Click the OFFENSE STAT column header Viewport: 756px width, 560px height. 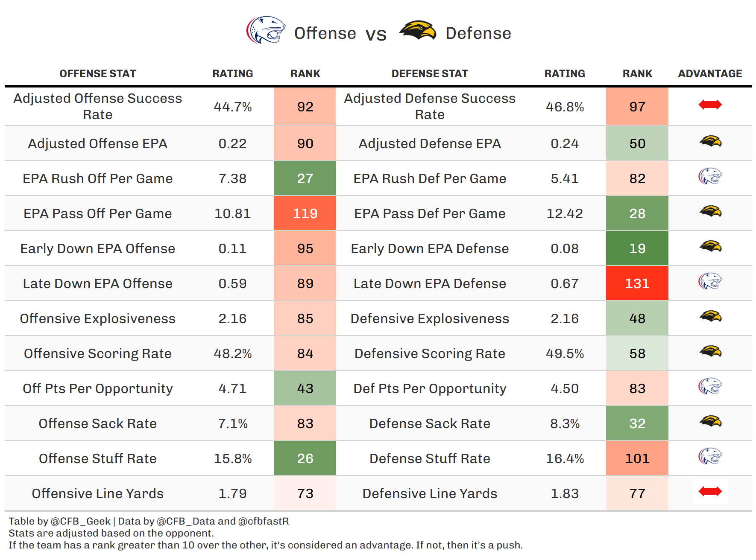97,74
